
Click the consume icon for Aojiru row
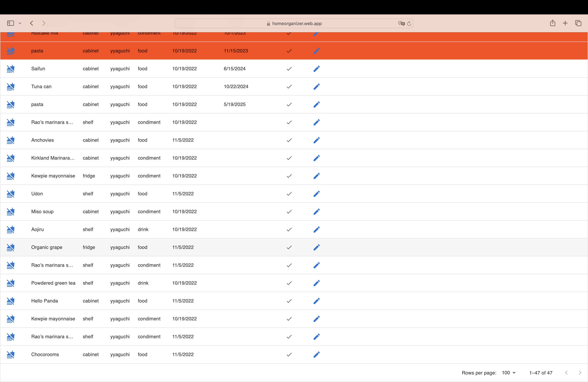pos(10,229)
